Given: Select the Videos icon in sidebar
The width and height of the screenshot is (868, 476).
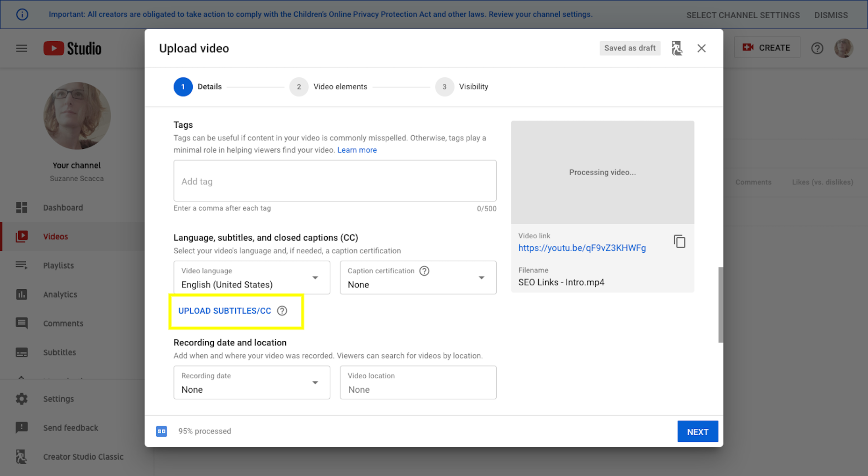Looking at the screenshot, I should 22,236.
